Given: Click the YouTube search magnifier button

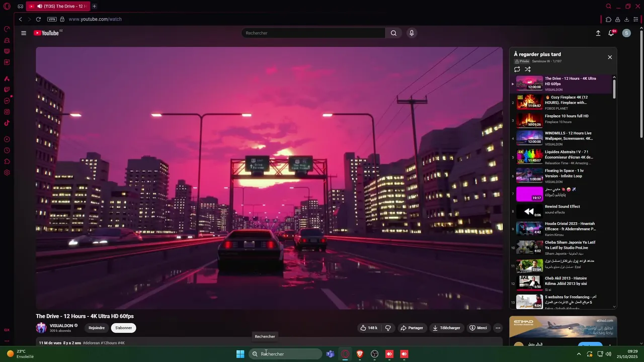Looking at the screenshot, I should point(393,33).
